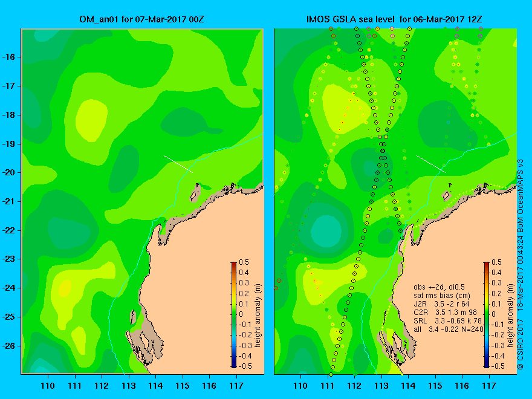Click the 'all 3.4 -0.22 N=240' statistics row
Screen dimensions: 532x399
(449, 329)
